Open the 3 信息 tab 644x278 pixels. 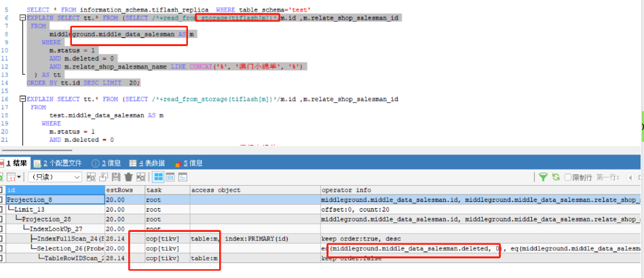tap(106, 163)
